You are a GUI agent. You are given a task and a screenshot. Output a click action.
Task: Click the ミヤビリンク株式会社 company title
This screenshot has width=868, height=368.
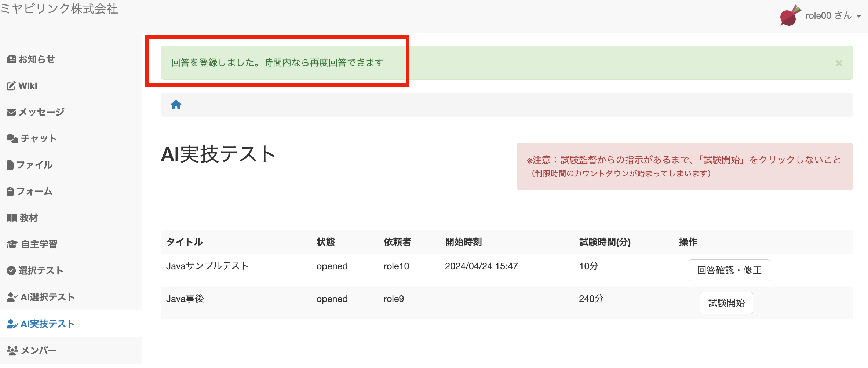[x=59, y=9]
